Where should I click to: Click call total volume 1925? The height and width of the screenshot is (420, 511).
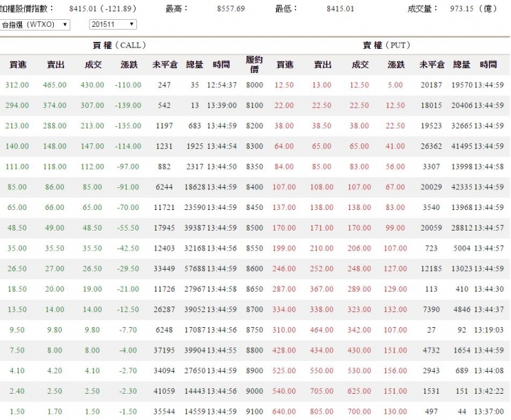coord(195,146)
